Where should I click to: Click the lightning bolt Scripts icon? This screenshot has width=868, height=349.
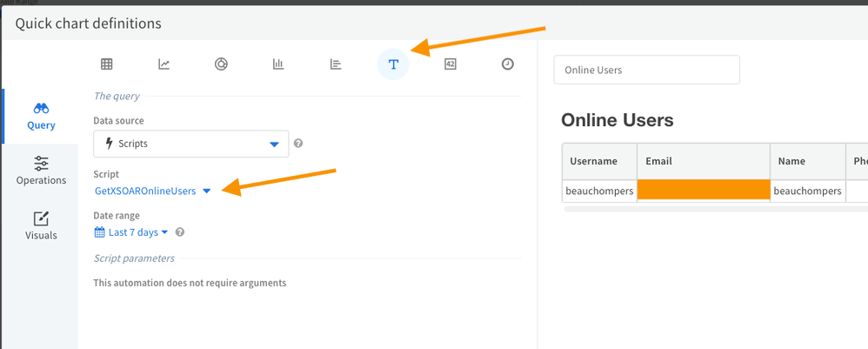tap(109, 144)
